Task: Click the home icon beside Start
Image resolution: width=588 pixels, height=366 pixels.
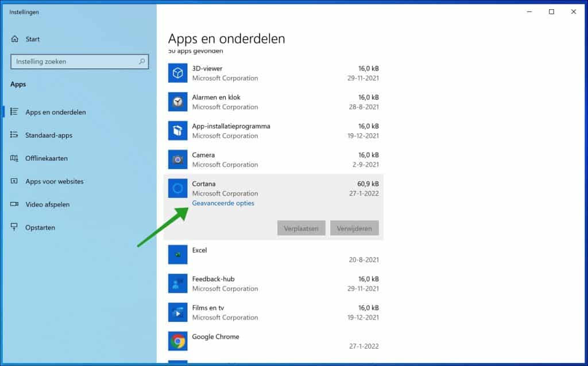Action: tap(14, 39)
